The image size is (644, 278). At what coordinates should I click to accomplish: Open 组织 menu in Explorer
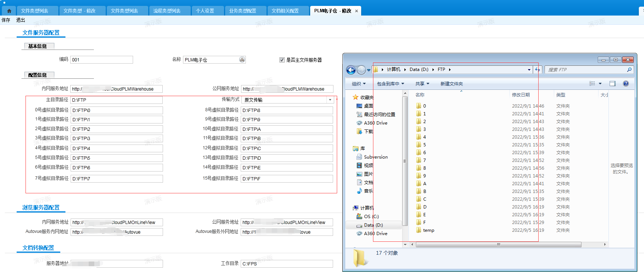(359, 84)
